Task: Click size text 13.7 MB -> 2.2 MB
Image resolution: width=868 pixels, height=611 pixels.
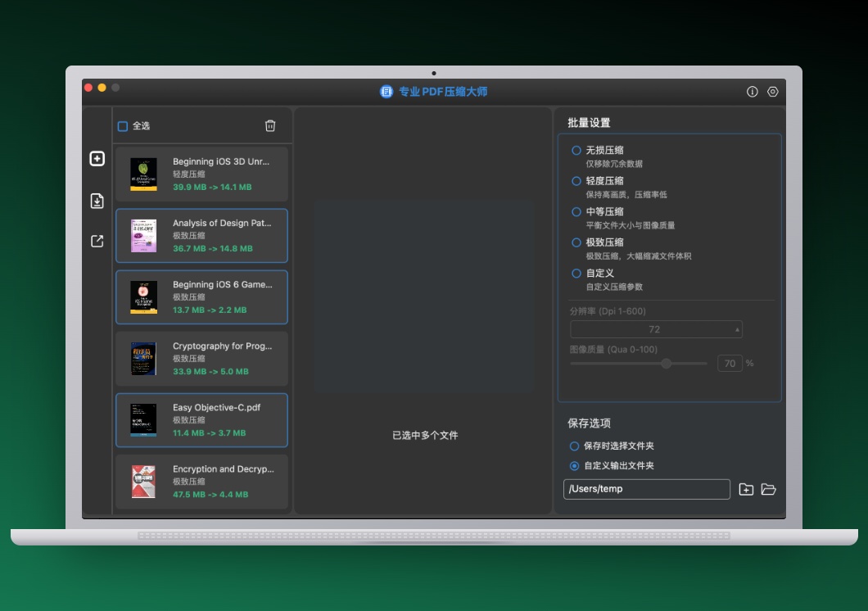Action: 210,310
